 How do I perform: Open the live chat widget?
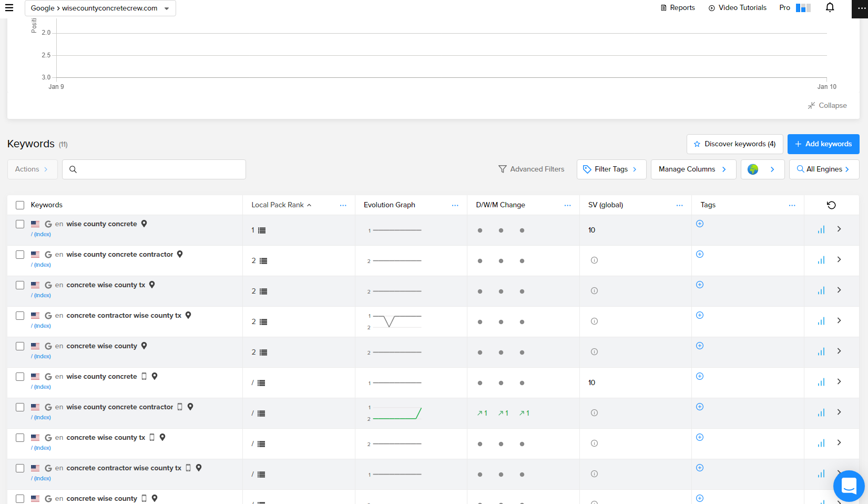click(849, 486)
